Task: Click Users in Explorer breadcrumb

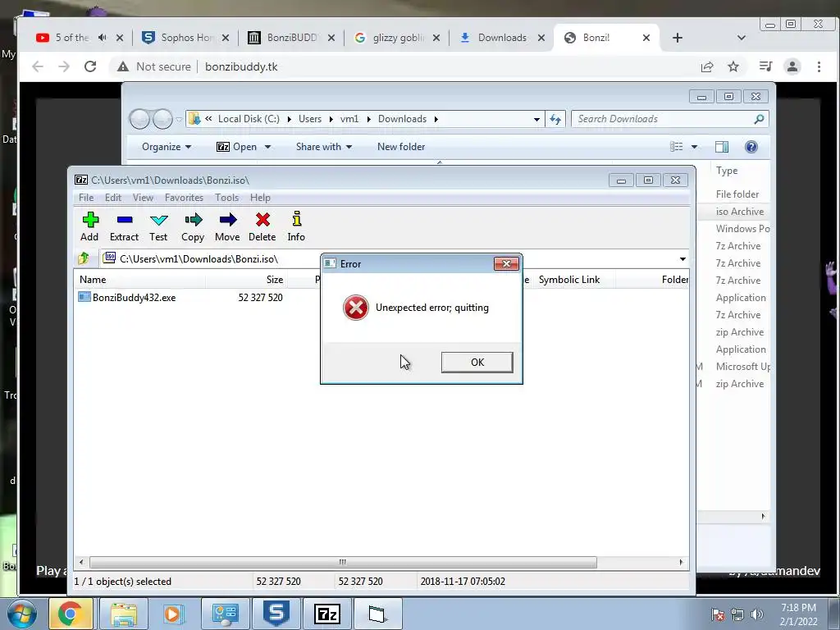Action: [310, 119]
